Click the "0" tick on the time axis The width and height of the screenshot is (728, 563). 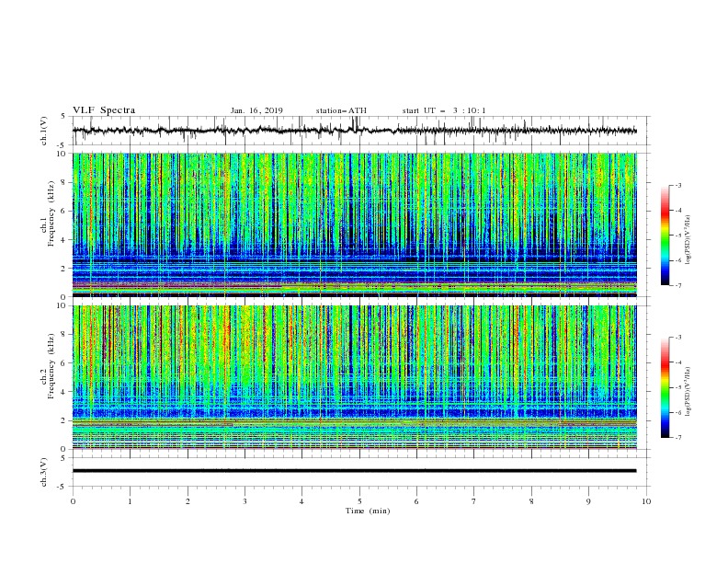pos(73,501)
